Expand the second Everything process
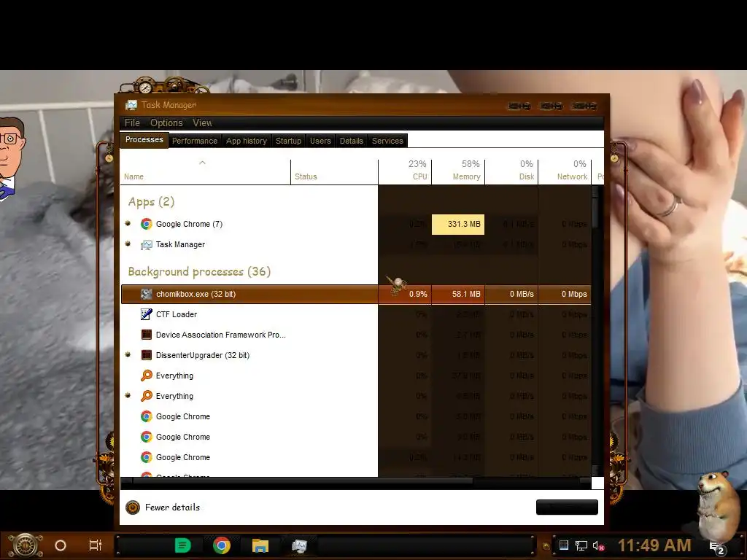Viewport: 747px width, 560px height. (128, 396)
